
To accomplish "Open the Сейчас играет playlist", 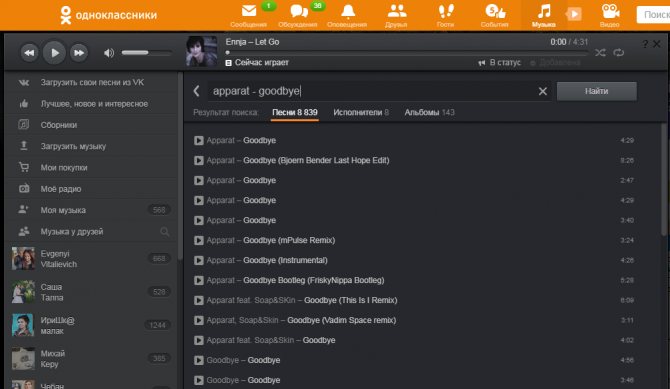I will tap(257, 62).
